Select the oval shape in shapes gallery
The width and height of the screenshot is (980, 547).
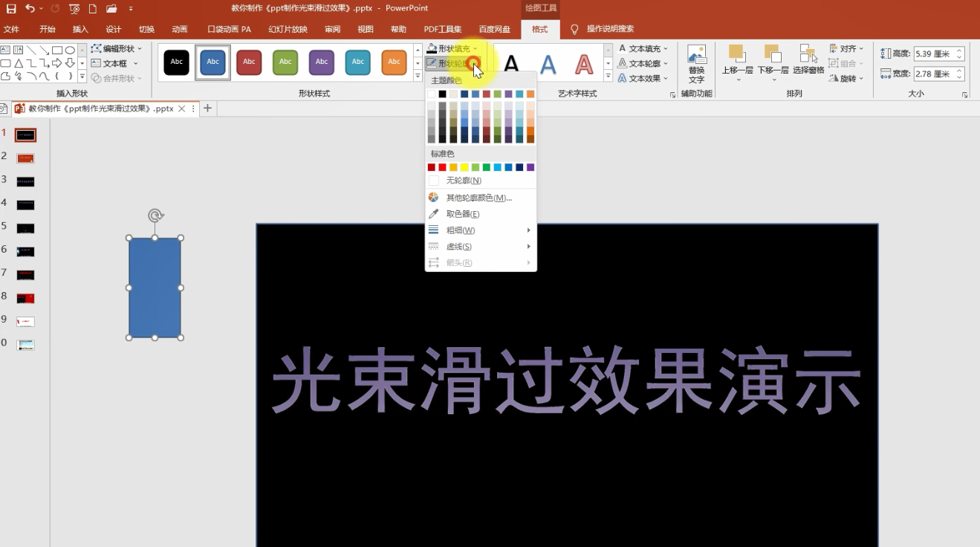70,51
